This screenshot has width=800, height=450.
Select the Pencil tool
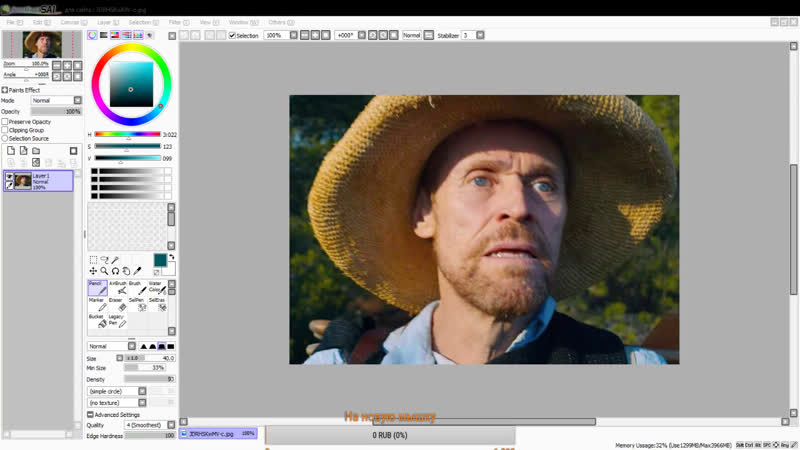pyautogui.click(x=97, y=288)
